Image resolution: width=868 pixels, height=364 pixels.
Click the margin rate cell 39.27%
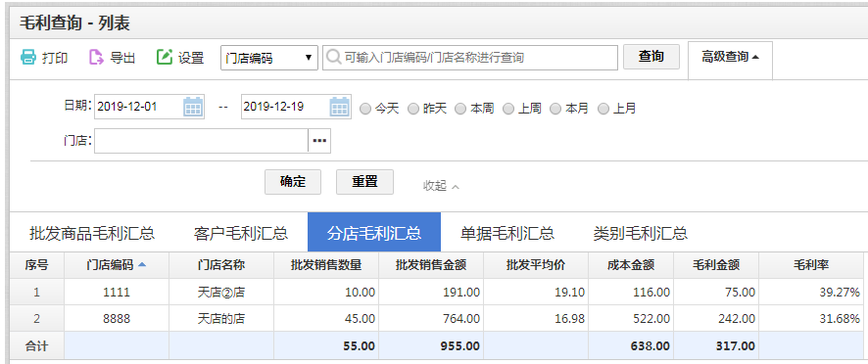pos(811,293)
